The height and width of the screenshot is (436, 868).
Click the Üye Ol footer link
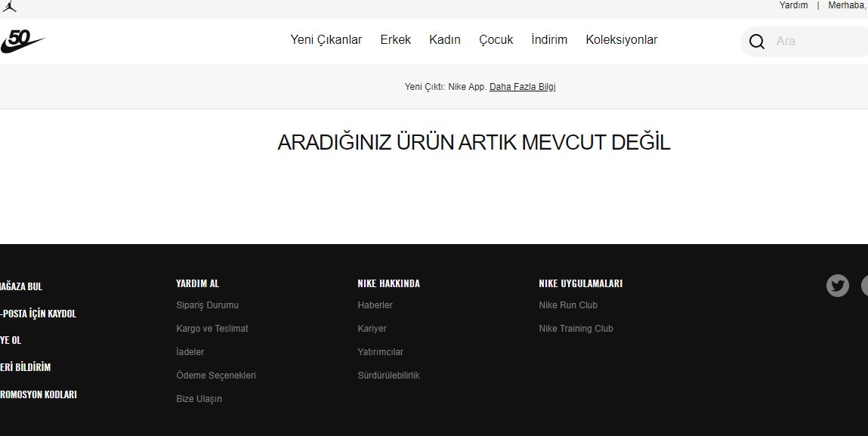[x=11, y=340]
